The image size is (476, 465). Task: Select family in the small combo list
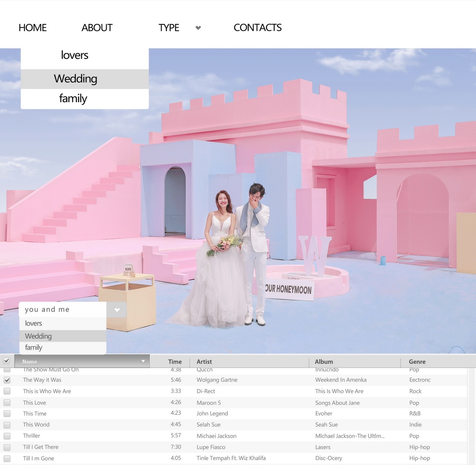coord(34,348)
